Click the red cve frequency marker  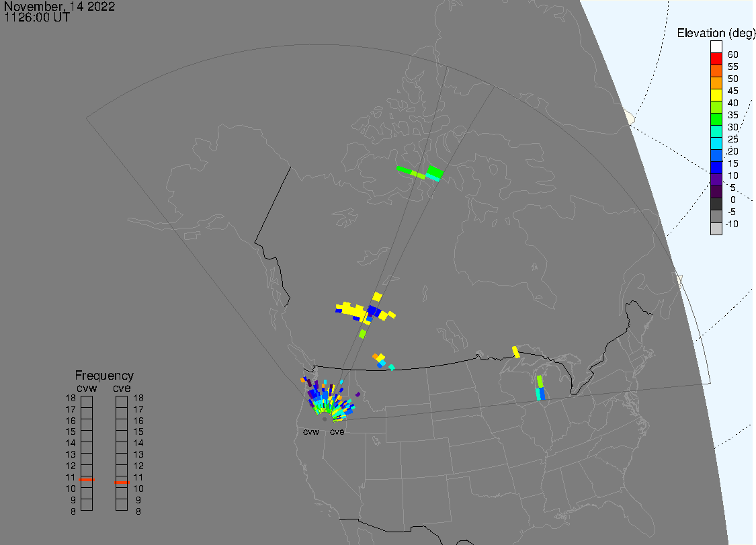tap(122, 483)
